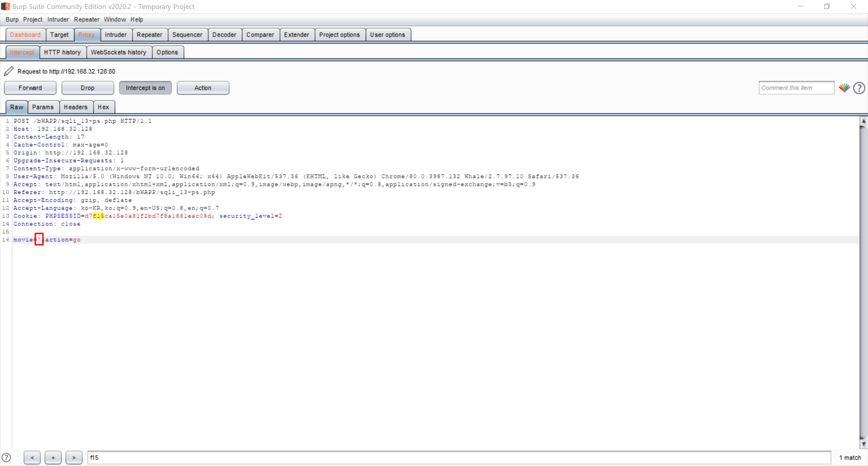
Task: Open the help question mark near comment
Action: point(859,88)
